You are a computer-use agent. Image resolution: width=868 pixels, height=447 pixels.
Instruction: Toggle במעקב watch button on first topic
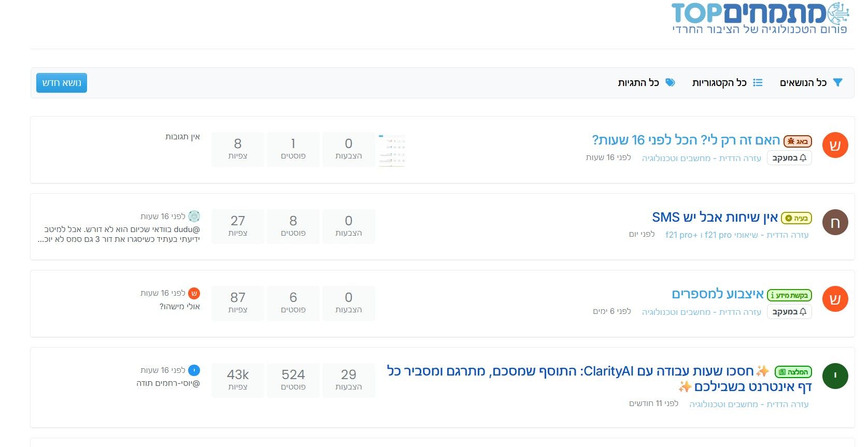(x=789, y=158)
